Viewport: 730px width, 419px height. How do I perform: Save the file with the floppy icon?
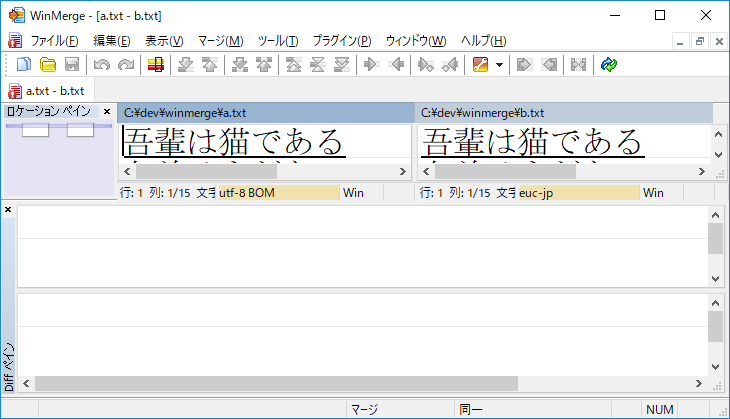72,64
